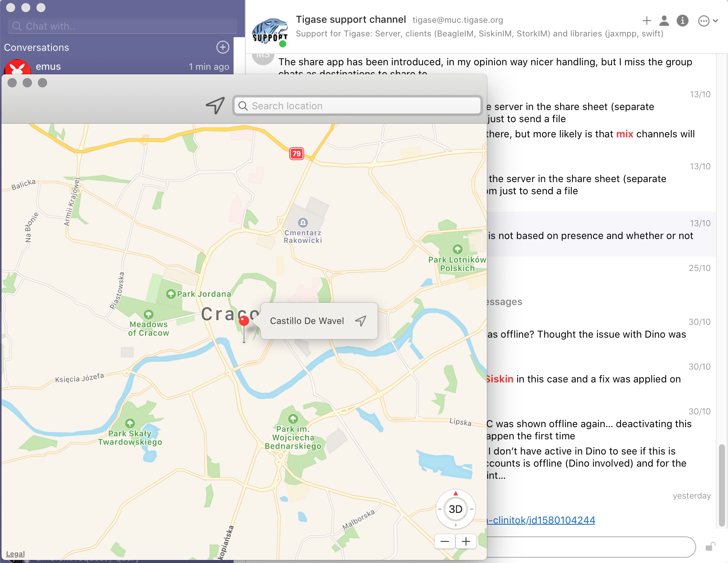
Task: Click the encryption lock icon near message input
Action: pos(710,547)
